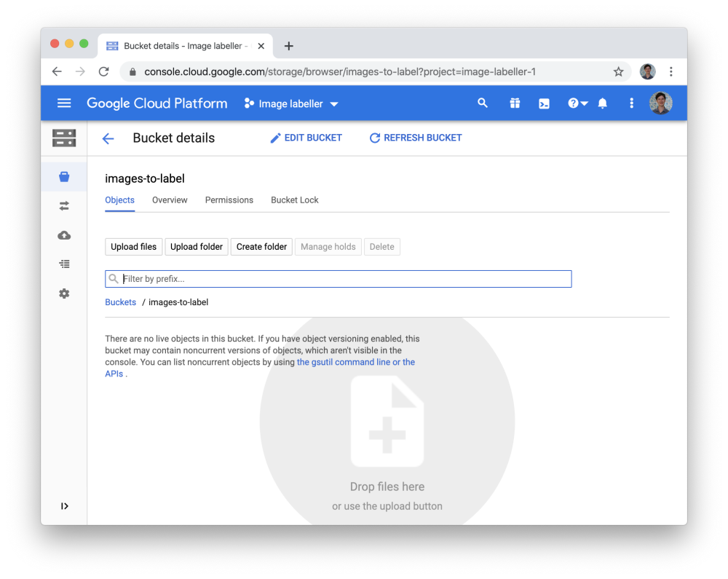Click the Upload files button
This screenshot has width=728, height=579.
click(133, 247)
